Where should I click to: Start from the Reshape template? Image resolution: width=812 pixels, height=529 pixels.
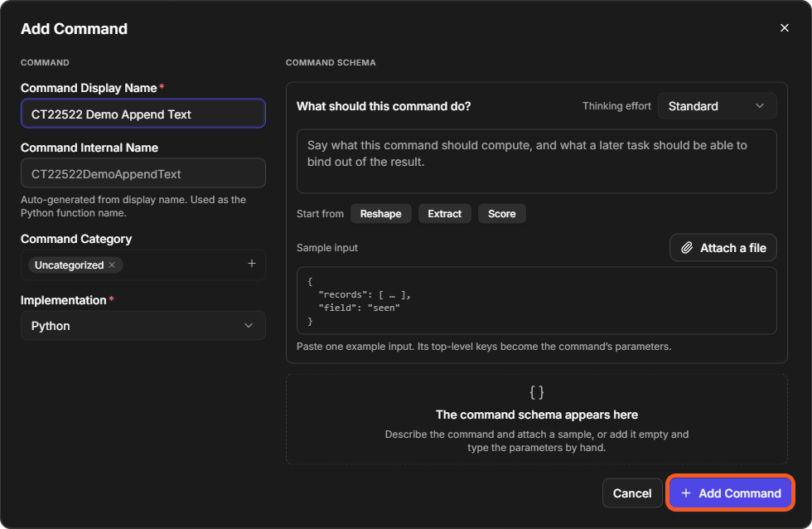tap(380, 213)
